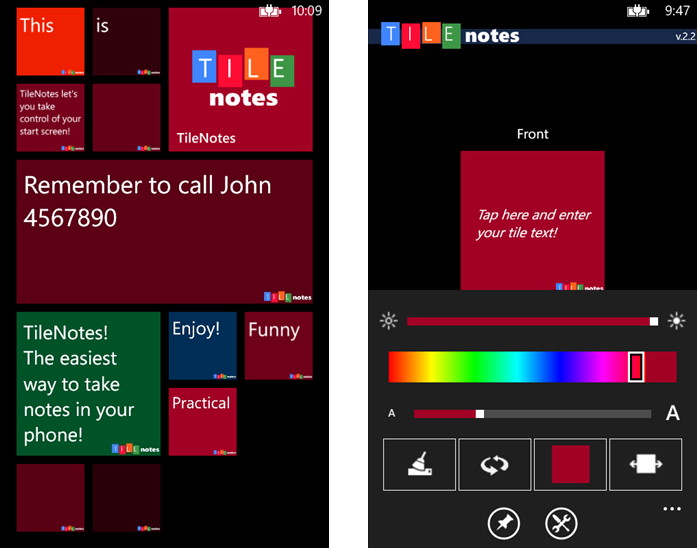Viewport: 699px width, 548px height.
Task: Tap the dark 'is' tile
Action: (x=127, y=41)
